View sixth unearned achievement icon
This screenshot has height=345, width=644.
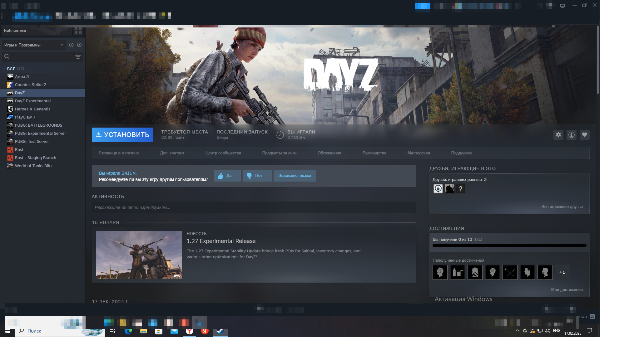528,272
